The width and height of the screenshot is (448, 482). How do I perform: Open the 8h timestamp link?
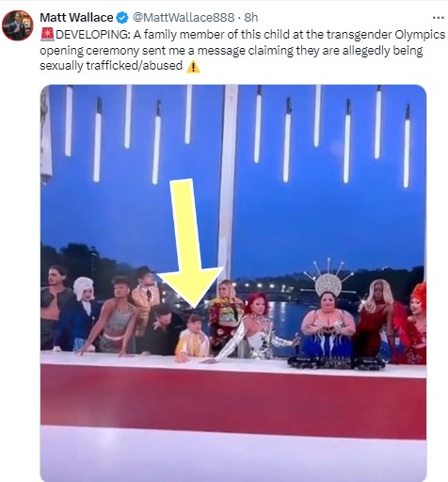click(x=251, y=18)
